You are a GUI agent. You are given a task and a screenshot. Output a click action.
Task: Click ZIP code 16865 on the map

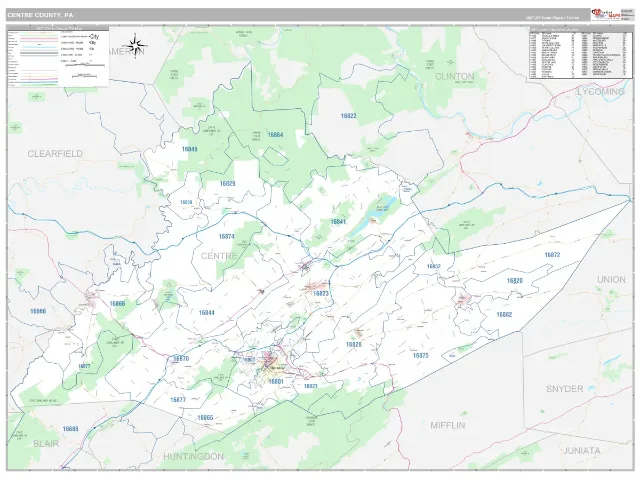(x=205, y=418)
